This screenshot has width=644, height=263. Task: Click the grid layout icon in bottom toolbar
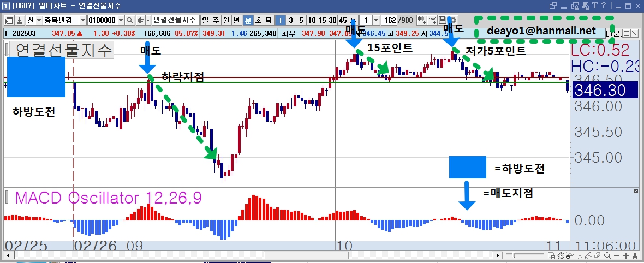click(551, 255)
